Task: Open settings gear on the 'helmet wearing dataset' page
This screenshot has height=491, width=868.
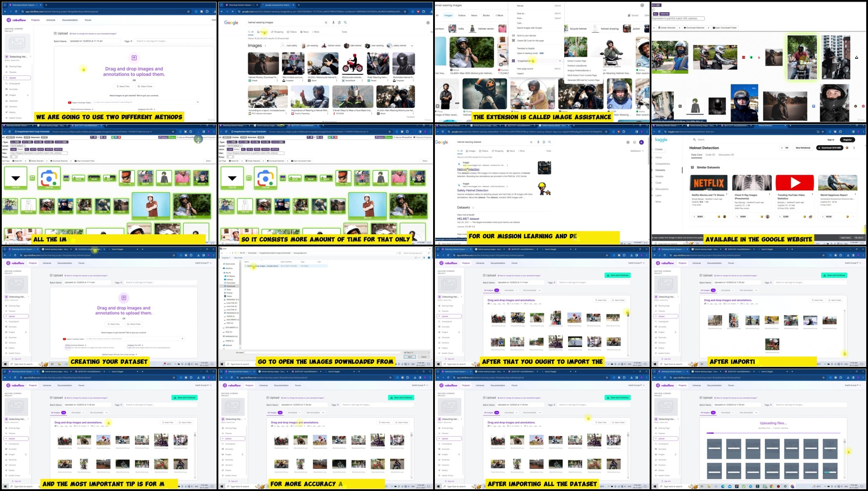Action: point(628,142)
